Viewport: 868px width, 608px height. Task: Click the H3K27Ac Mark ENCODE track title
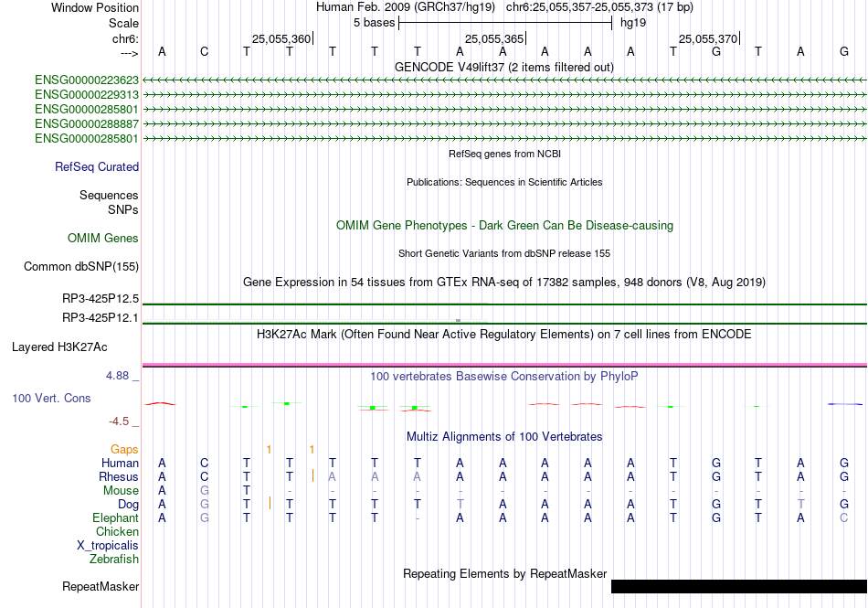click(x=504, y=335)
